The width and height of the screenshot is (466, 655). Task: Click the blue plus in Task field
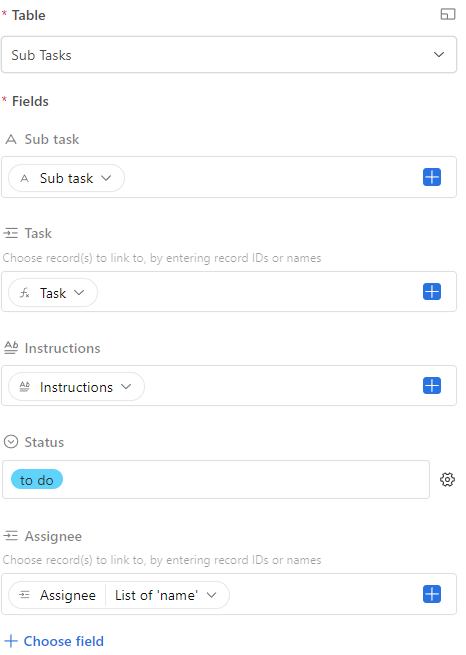(432, 292)
